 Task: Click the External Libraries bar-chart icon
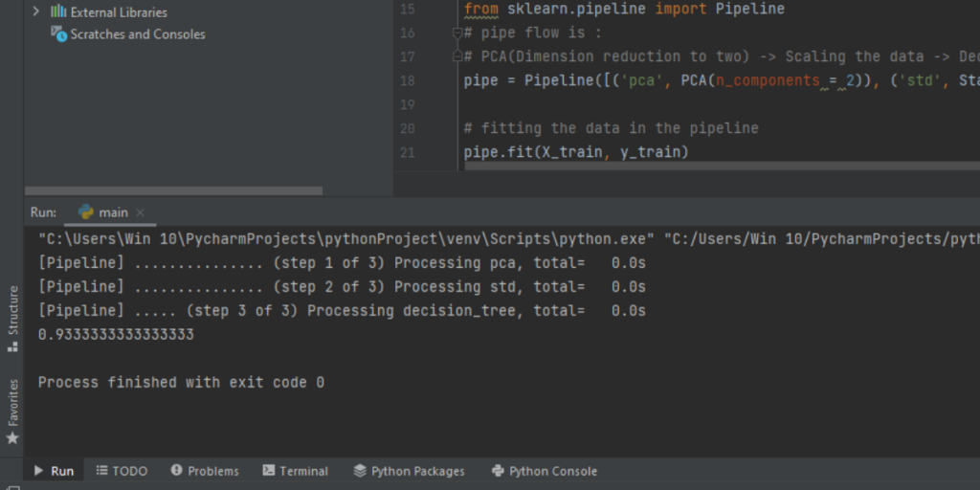(x=58, y=11)
